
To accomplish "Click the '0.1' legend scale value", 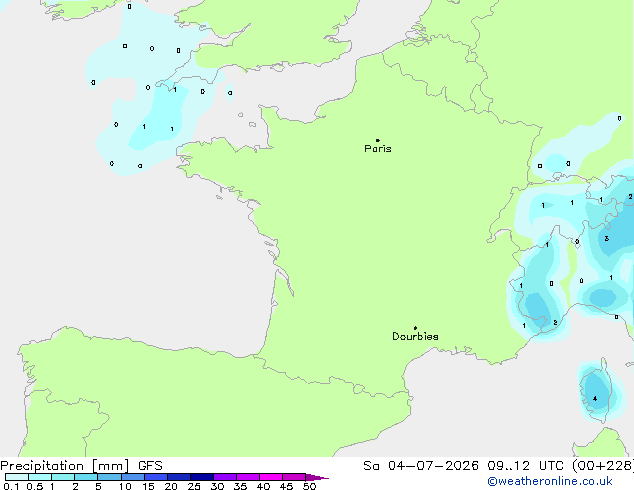I will [x=11, y=486].
